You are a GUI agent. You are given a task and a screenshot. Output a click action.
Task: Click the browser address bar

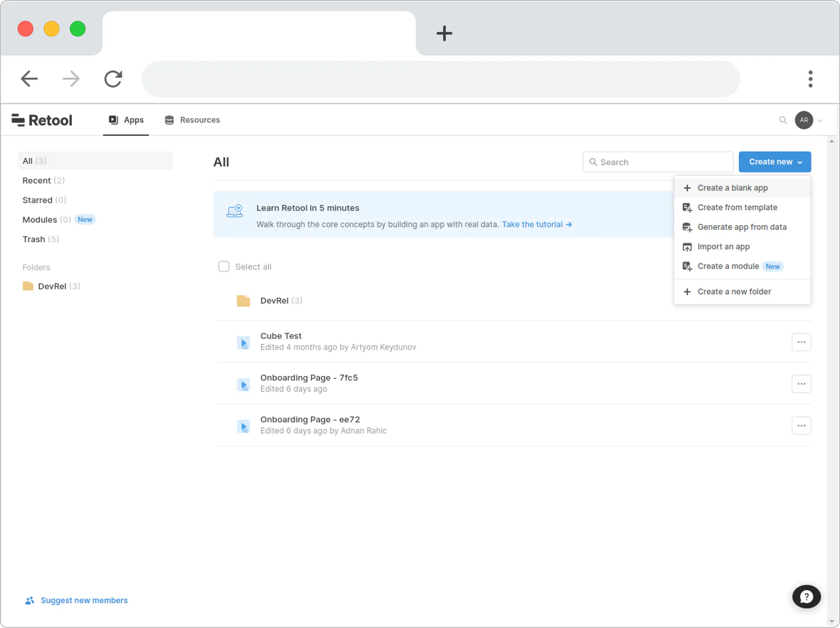(x=440, y=79)
